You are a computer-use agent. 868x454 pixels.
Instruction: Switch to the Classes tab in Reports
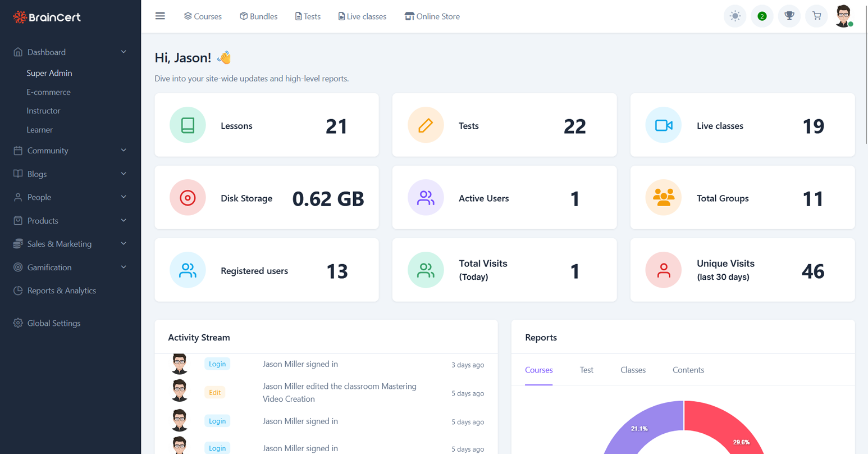point(633,370)
